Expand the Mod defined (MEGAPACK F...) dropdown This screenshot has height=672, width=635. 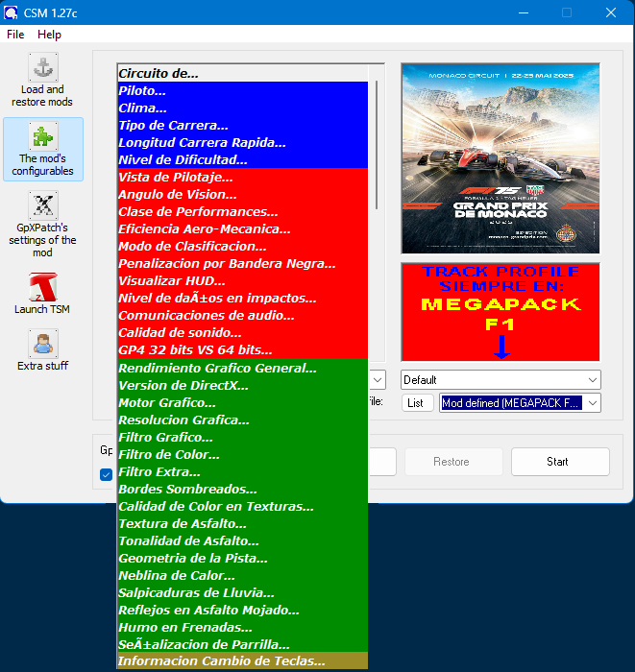(x=520, y=403)
